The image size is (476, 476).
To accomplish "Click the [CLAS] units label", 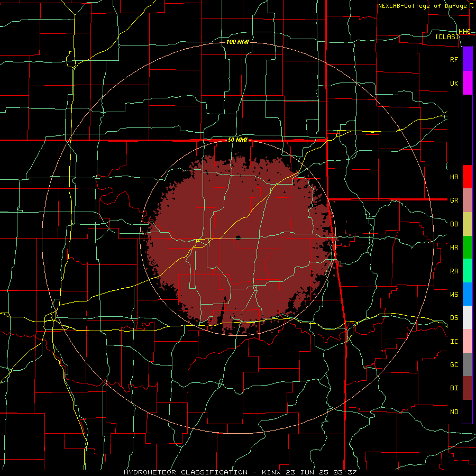I will coord(447,36).
